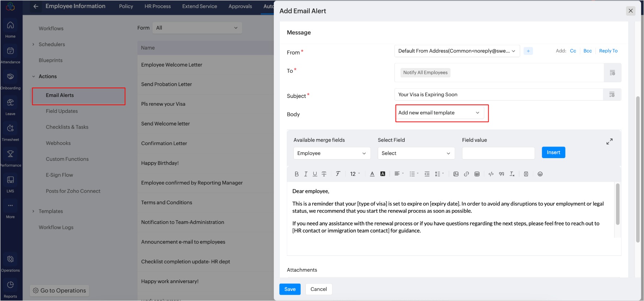Expand the Select Field dropdown
This screenshot has height=301, width=644.
tap(416, 153)
